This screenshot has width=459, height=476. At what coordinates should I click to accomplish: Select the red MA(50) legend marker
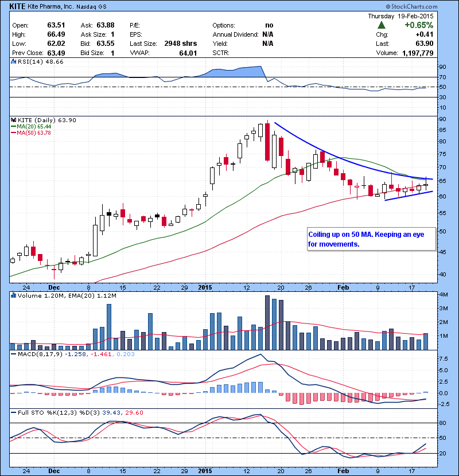pos(14,132)
